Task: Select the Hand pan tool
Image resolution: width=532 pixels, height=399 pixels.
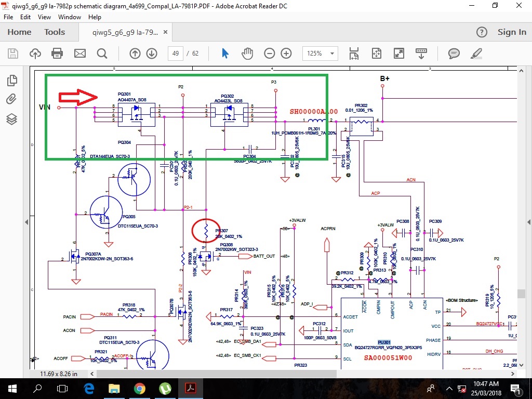Action: [x=247, y=54]
